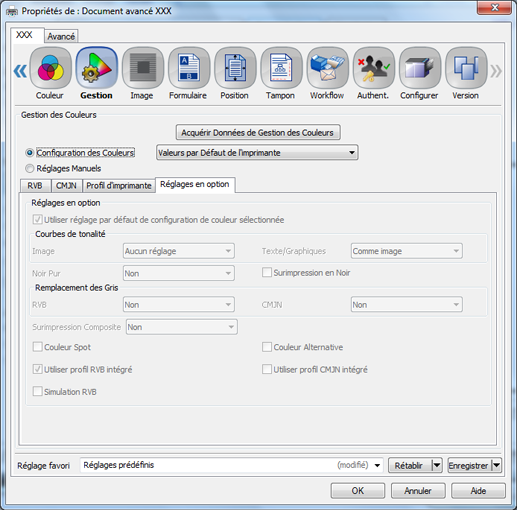Open RVB gray replacement dropdown
Image resolution: width=517 pixels, height=510 pixels.
pos(179,305)
